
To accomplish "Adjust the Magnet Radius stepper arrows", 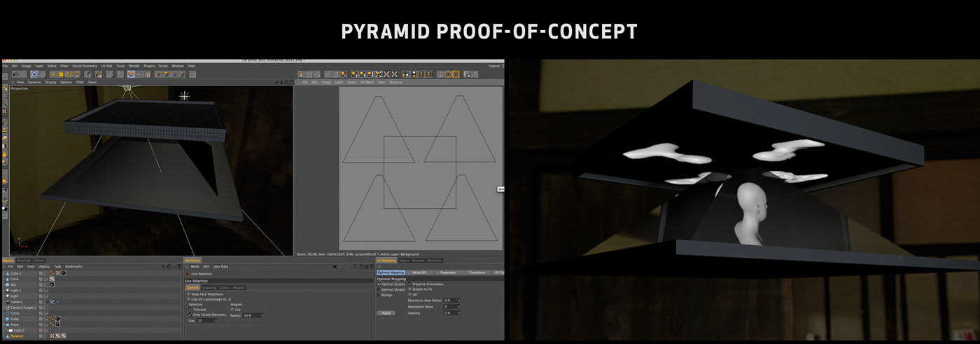I will tap(263, 315).
